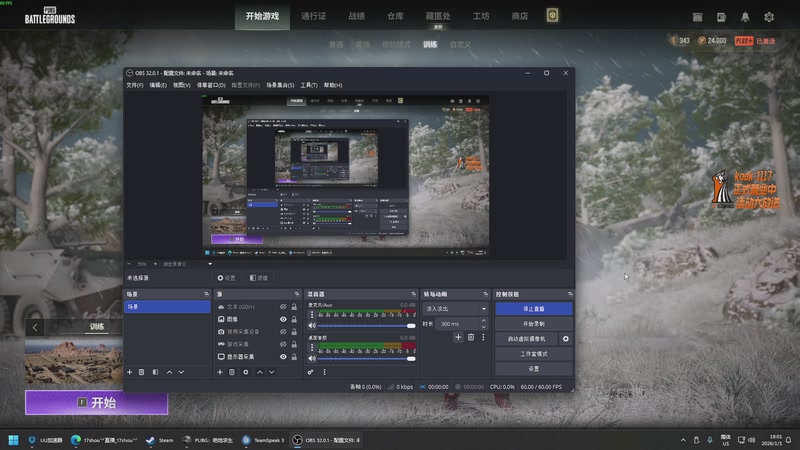Hide the 显示器采集 source
This screenshot has height=450, width=800.
(283, 357)
